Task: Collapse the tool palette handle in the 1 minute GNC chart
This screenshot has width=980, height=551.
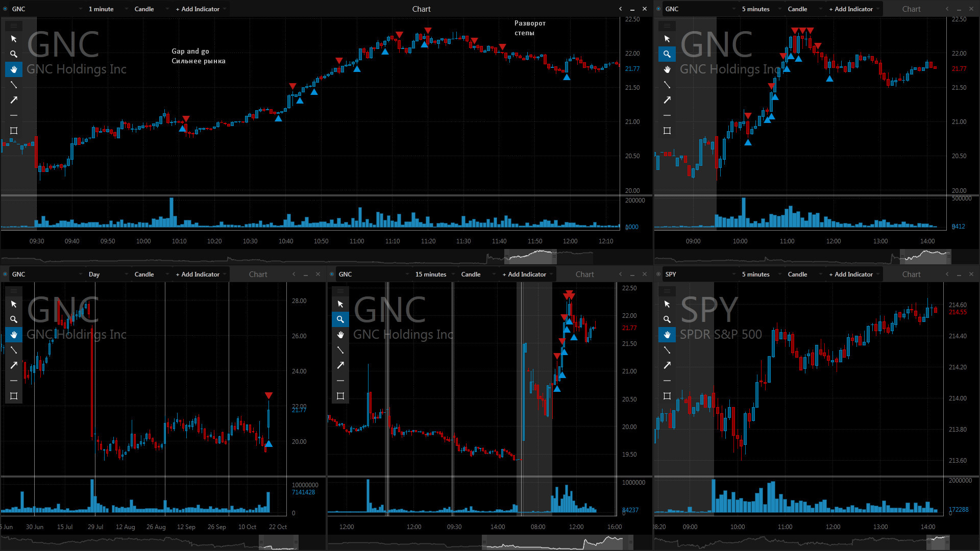Action: [14, 26]
